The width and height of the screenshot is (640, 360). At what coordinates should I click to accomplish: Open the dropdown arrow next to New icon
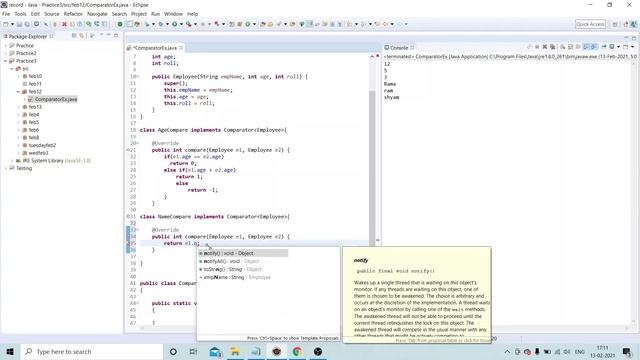coord(12,24)
